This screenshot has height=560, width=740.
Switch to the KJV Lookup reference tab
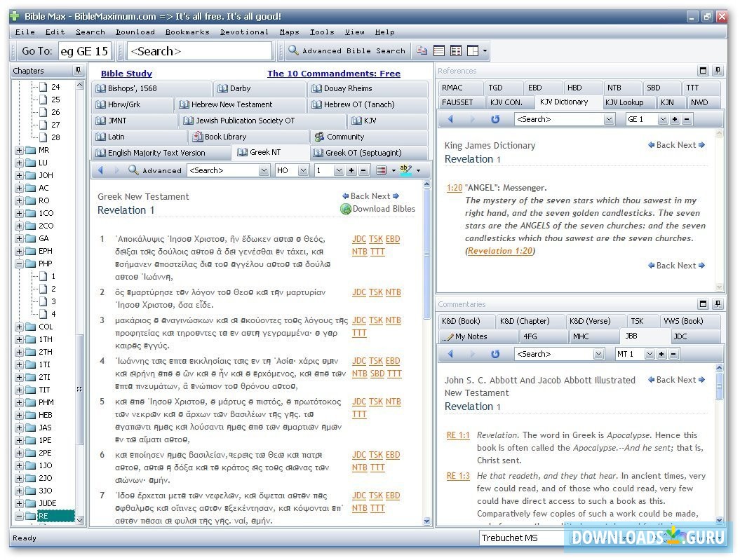coord(624,102)
